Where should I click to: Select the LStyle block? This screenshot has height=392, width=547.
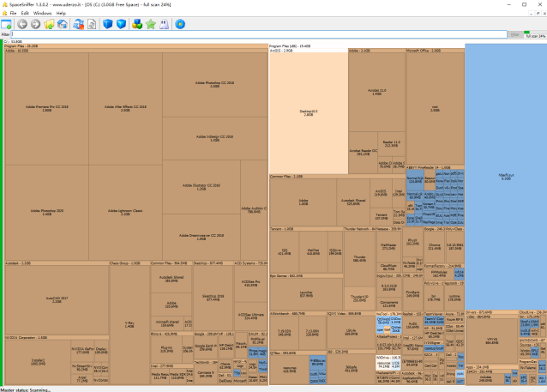tap(351, 332)
